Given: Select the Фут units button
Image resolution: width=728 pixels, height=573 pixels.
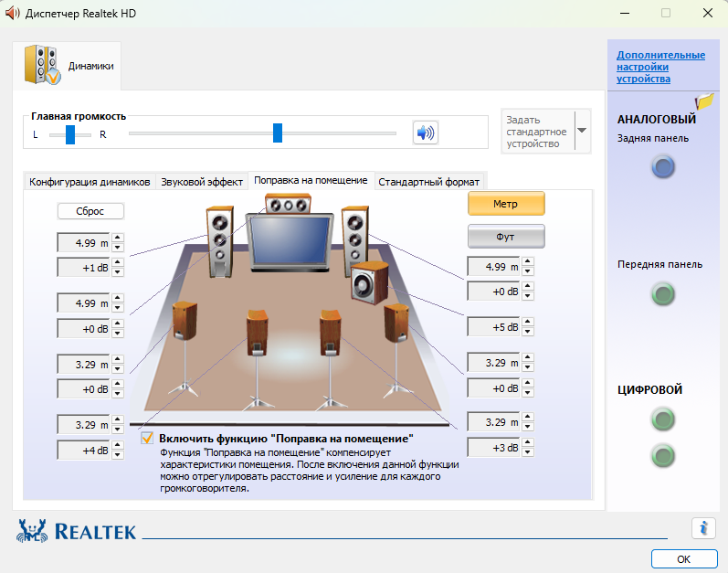Looking at the screenshot, I should [506, 237].
